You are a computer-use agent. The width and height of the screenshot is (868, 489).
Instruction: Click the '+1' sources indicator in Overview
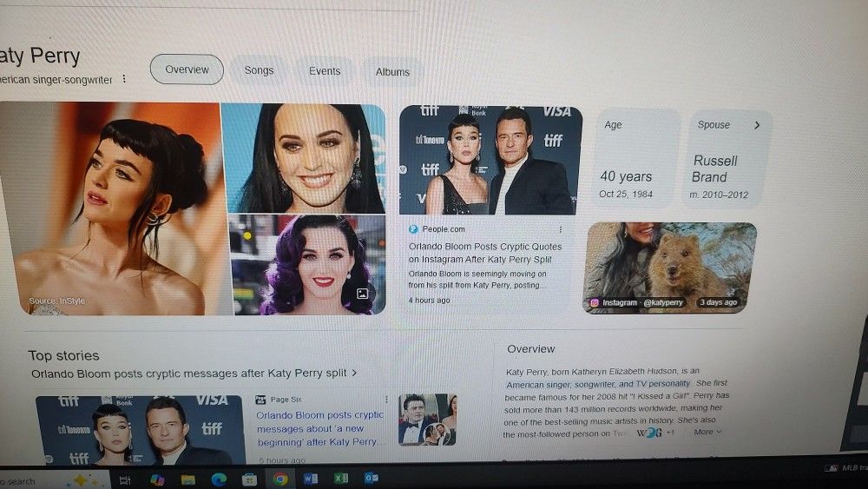click(670, 432)
